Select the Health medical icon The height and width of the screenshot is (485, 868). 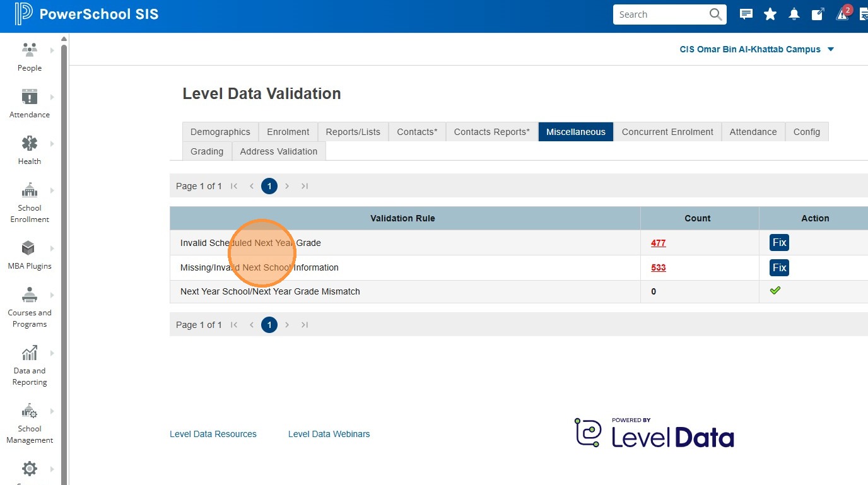[x=30, y=143]
